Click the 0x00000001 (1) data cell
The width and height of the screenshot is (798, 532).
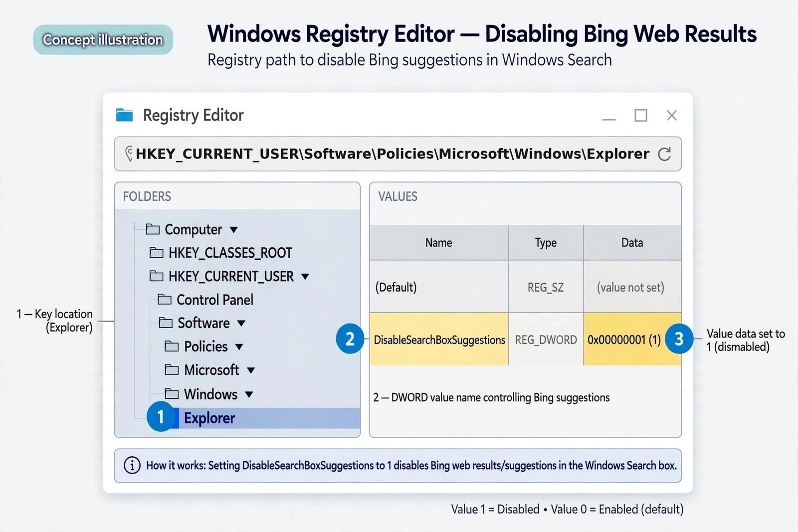coord(632,340)
